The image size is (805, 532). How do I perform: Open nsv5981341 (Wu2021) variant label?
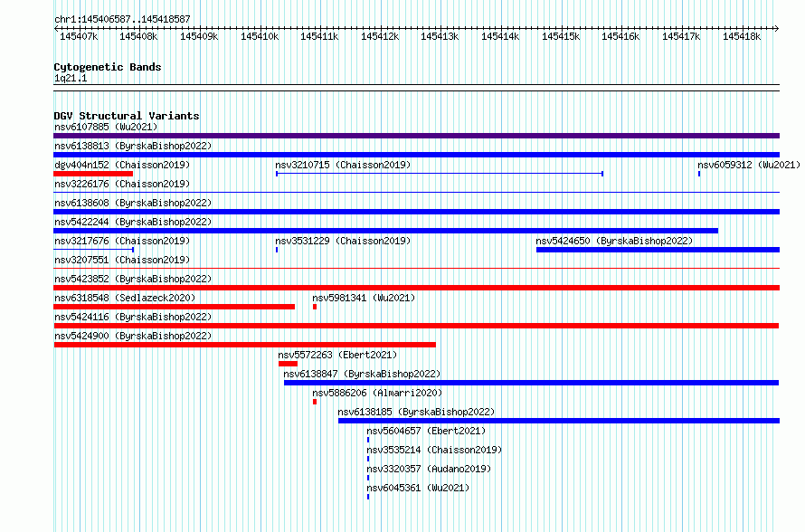coord(364,298)
